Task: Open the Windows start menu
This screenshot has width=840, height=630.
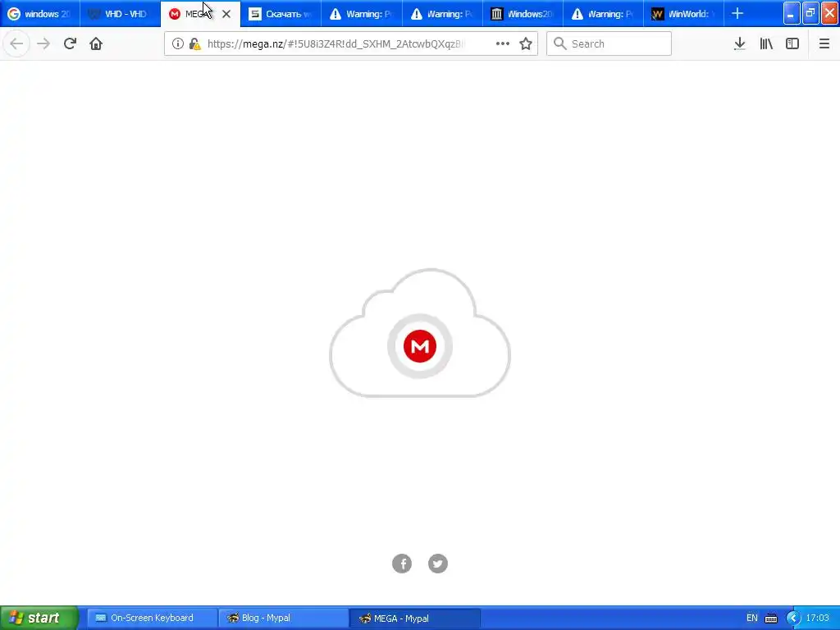Action: 39,618
